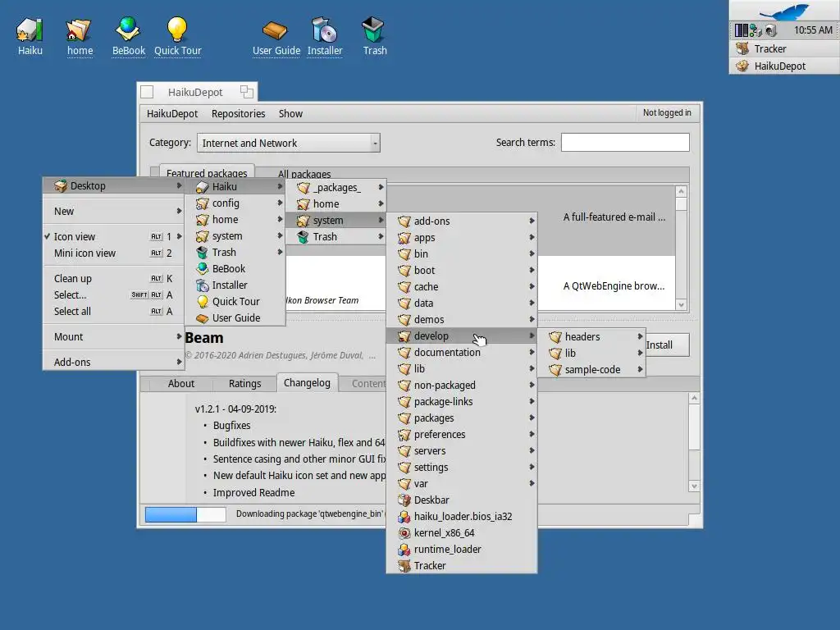Screen dimensions: 840x630
Task: Select Tracker in the Deskbar list
Action: tap(784, 48)
